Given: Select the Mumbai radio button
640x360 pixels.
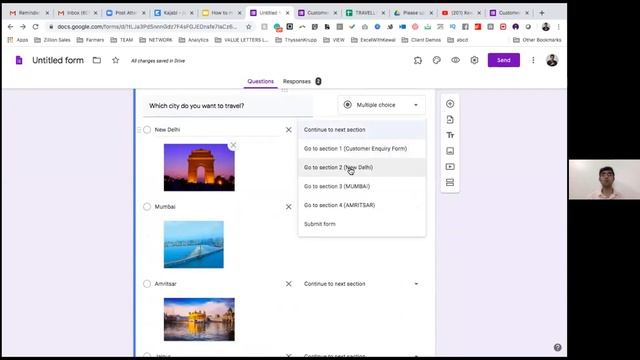Looking at the screenshot, I should tap(147, 207).
